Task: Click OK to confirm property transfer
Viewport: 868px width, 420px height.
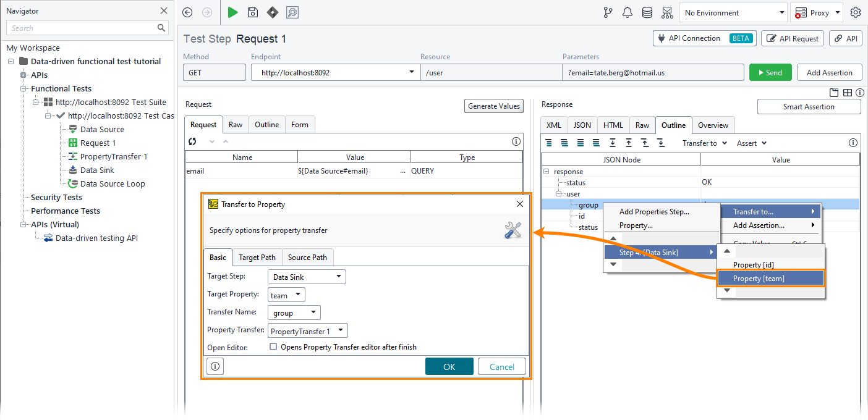Action: 449,366
